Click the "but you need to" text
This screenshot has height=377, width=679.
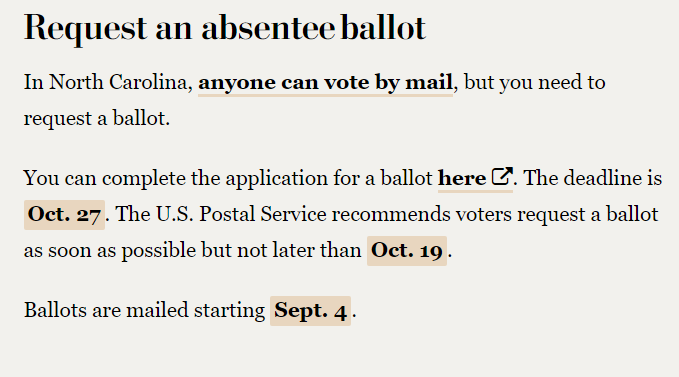[x=534, y=83]
